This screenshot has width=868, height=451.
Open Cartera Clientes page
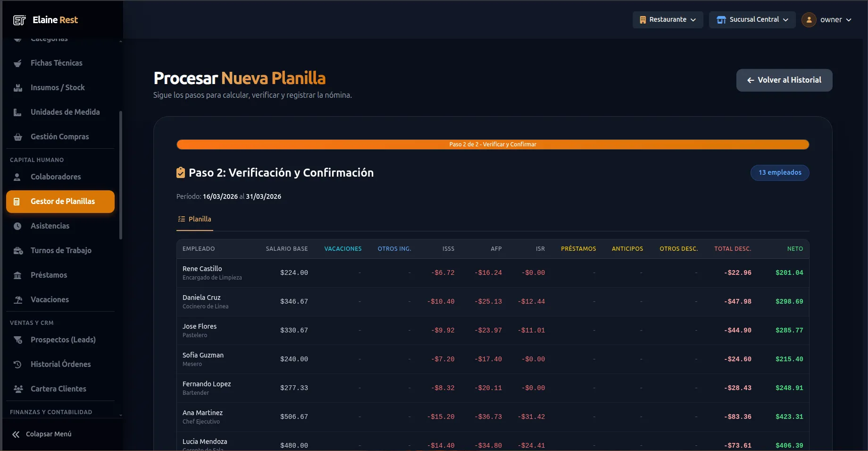60,389
